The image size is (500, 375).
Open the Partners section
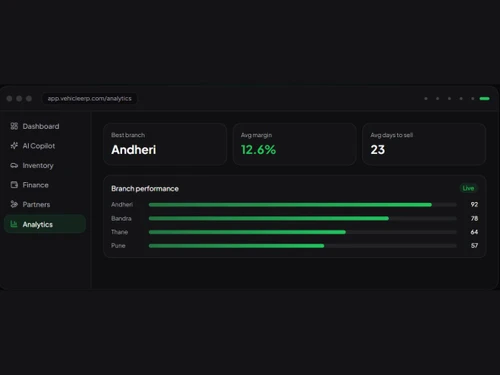tap(45, 204)
